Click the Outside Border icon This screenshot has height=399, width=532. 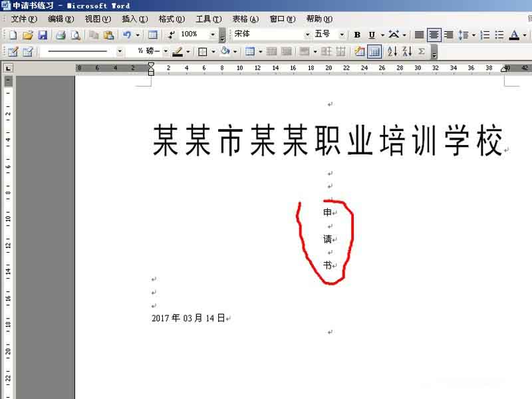point(203,52)
